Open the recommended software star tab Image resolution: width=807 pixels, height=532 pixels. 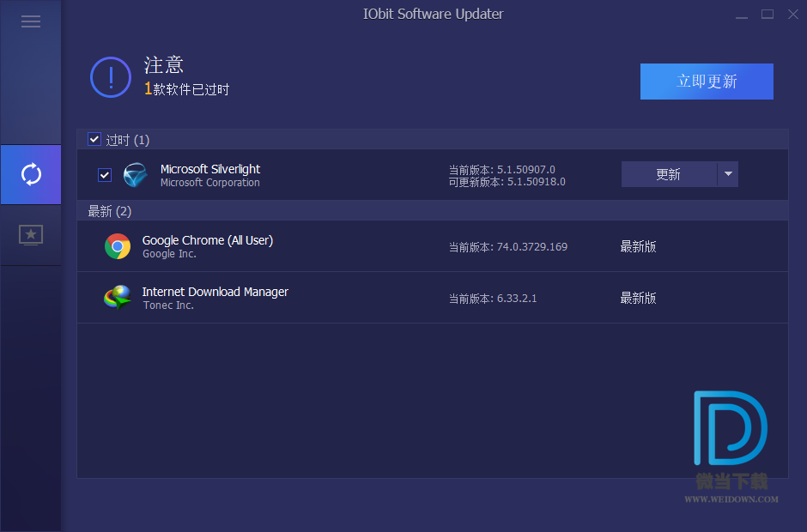tap(31, 235)
